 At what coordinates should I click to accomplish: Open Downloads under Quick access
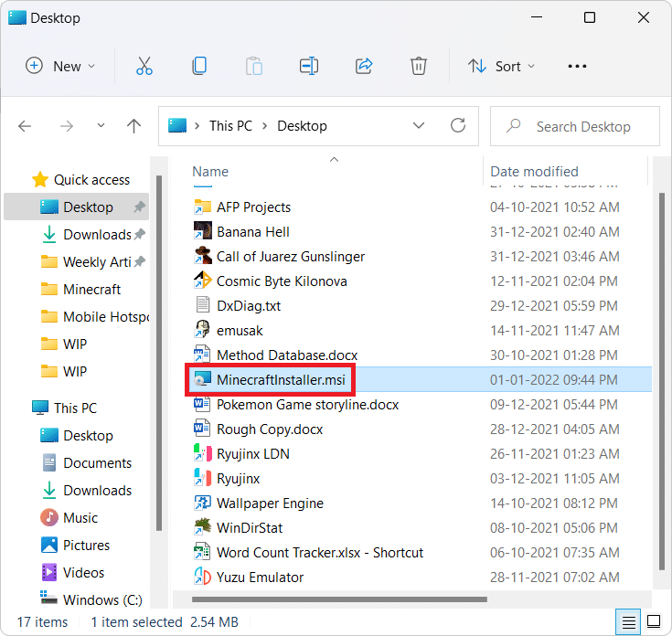coord(97,235)
